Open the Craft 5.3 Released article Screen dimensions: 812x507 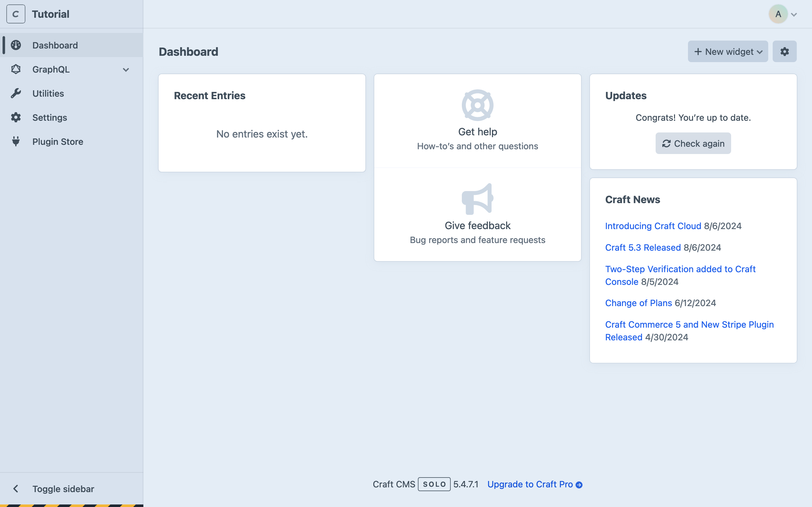coord(642,247)
